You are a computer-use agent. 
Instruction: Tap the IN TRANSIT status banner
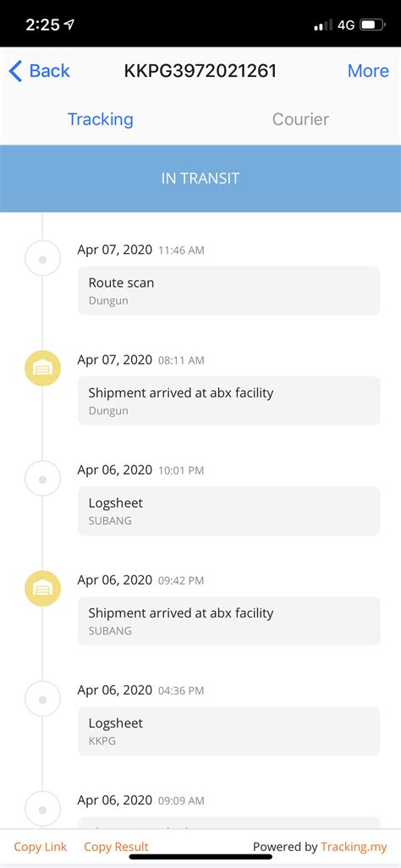[200, 179]
